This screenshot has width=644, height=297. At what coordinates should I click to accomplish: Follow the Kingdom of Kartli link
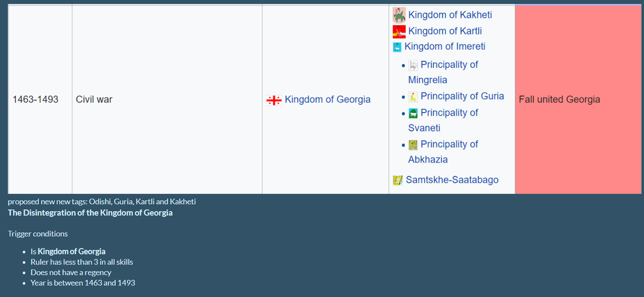(x=445, y=31)
